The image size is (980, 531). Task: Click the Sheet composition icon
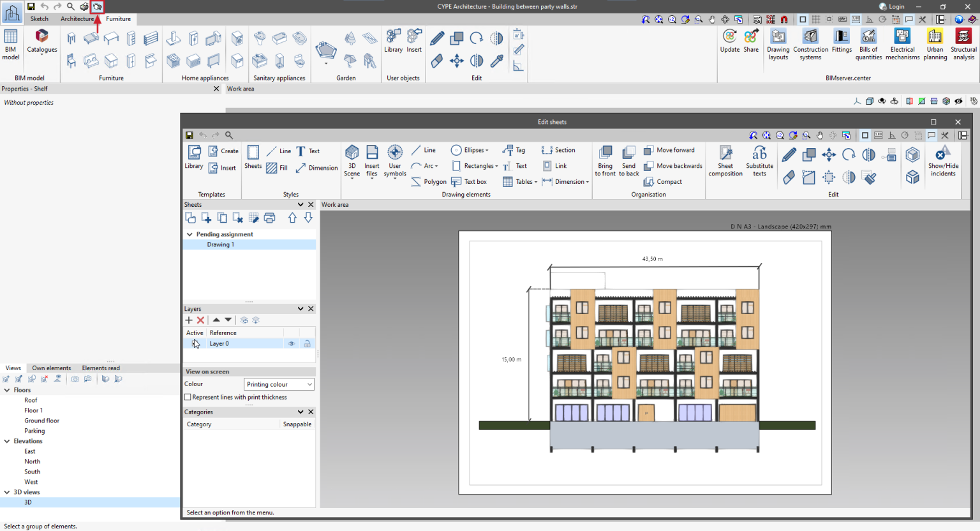coord(725,160)
